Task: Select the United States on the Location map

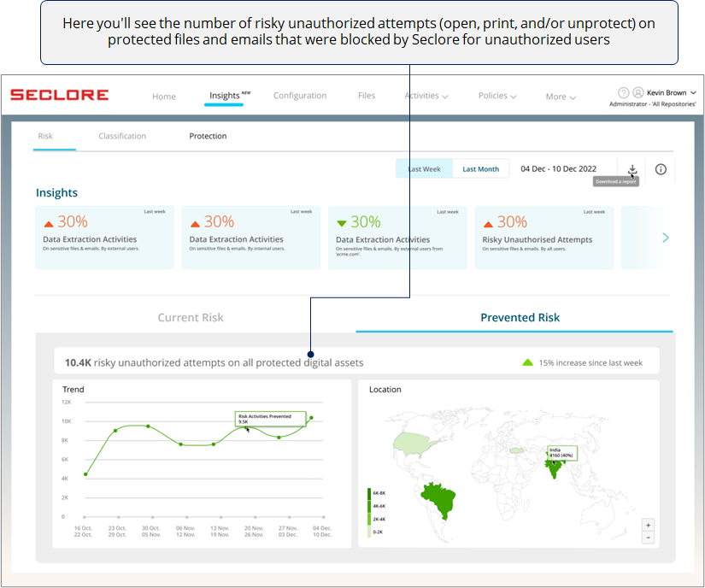Action: pyautogui.click(x=413, y=444)
